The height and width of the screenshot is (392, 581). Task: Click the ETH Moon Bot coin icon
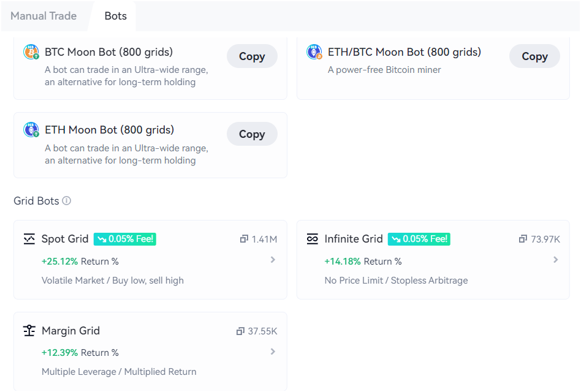[x=30, y=130]
